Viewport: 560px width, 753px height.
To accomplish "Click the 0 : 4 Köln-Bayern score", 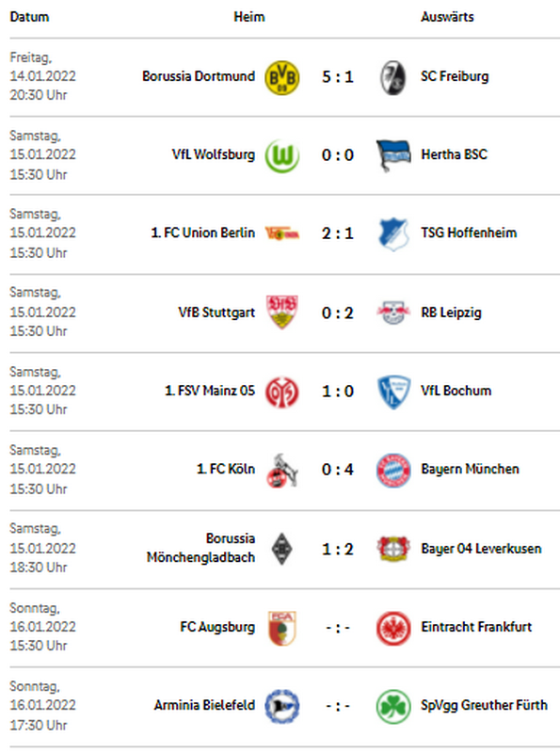I will (x=338, y=469).
